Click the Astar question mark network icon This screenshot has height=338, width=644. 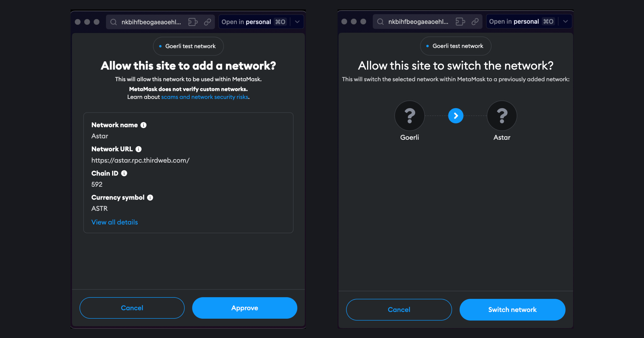[x=502, y=116]
